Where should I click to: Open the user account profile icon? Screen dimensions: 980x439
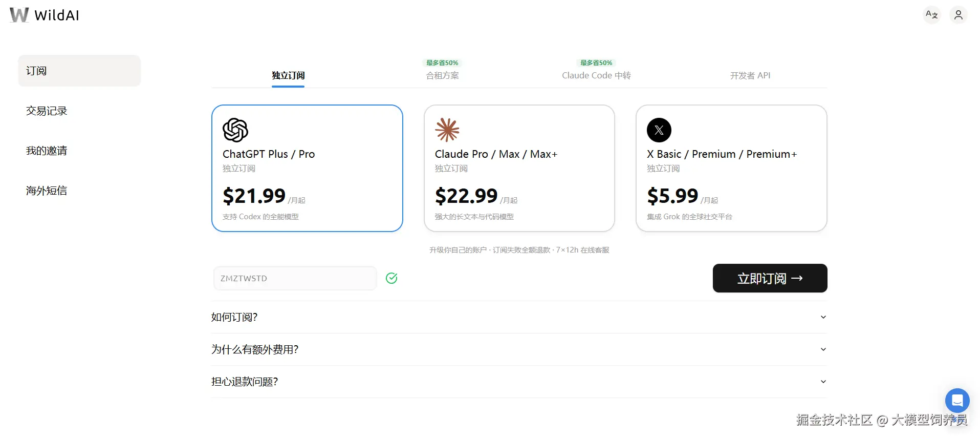pyautogui.click(x=958, y=15)
